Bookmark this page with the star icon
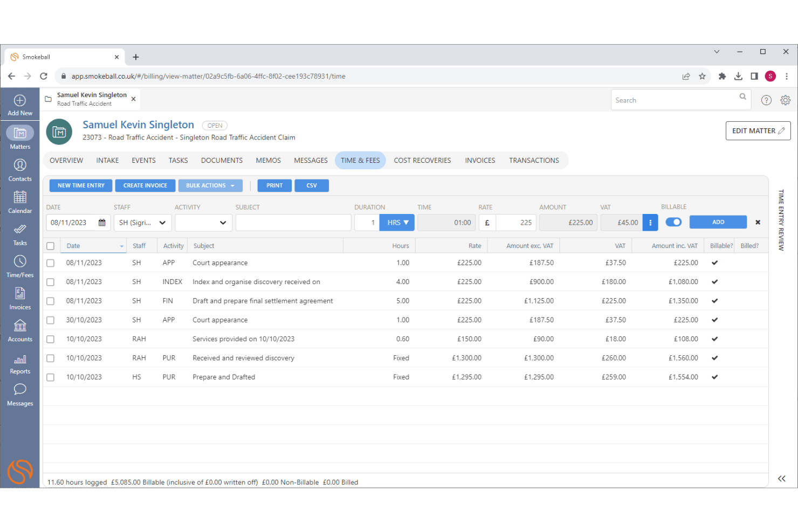Image resolution: width=798 pixels, height=532 pixels. (702, 76)
